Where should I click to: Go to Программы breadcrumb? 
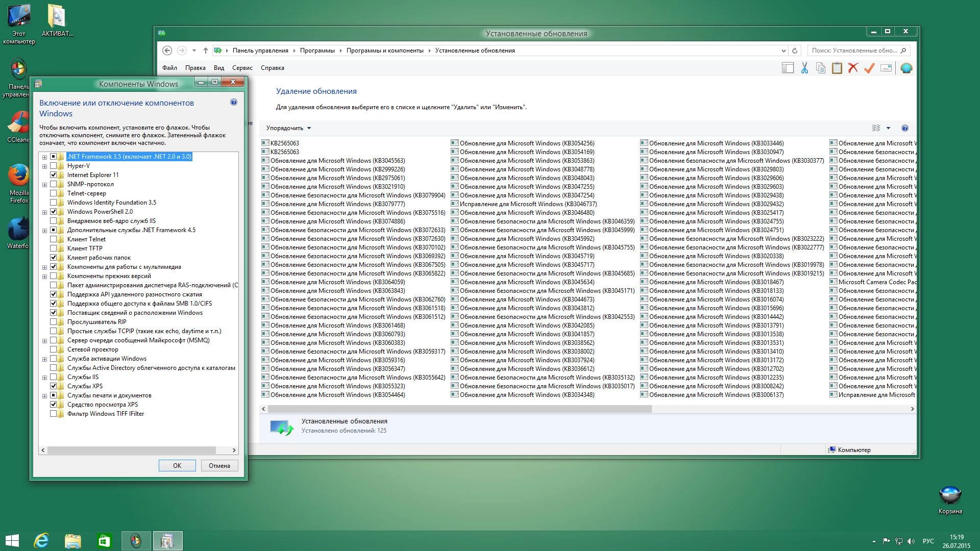317,51
